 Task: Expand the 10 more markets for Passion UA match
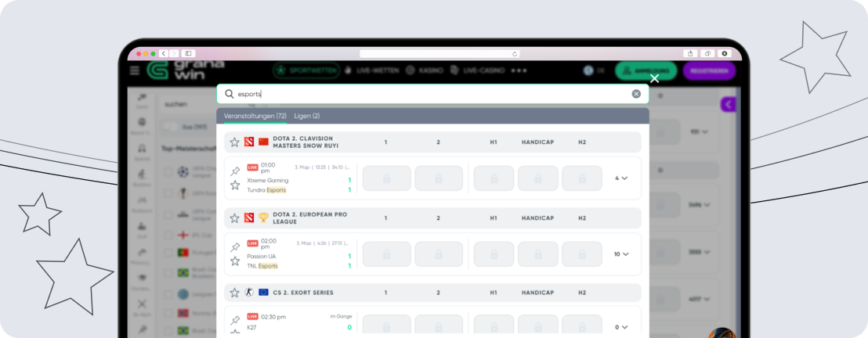[x=621, y=254]
